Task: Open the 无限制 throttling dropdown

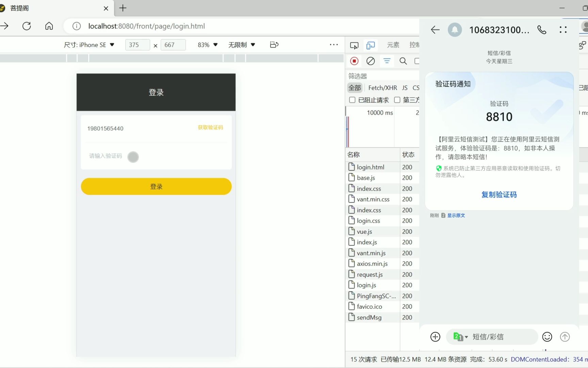Action: pyautogui.click(x=242, y=45)
